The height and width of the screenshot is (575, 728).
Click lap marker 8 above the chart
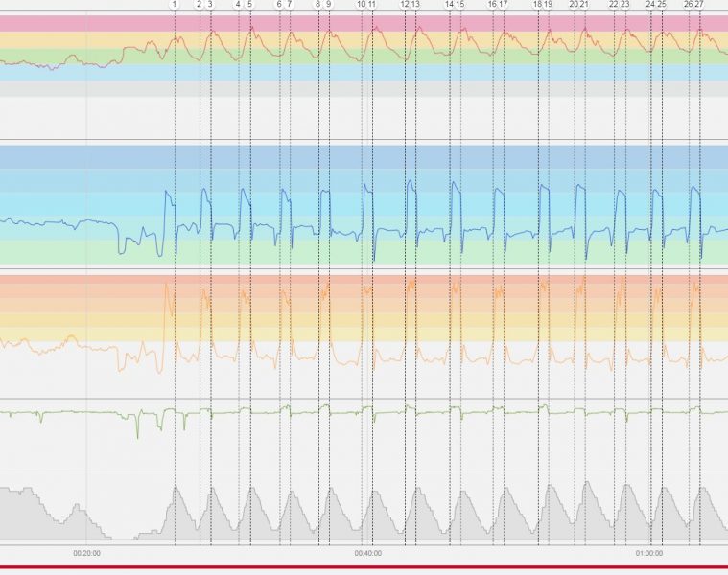317,5
